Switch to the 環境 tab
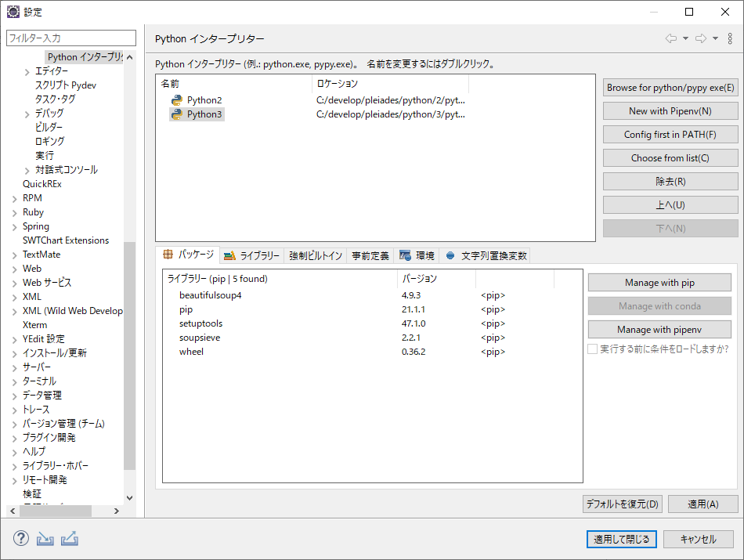Viewport: 744px width, 560px height. click(x=417, y=255)
